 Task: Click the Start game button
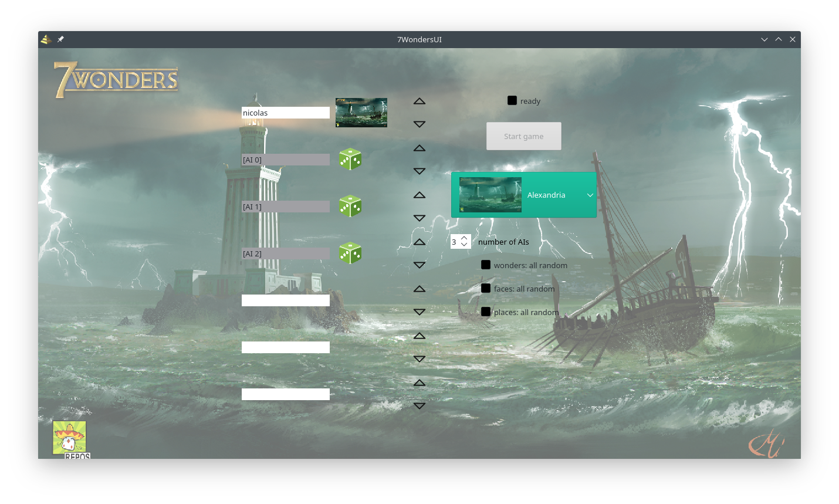(524, 136)
